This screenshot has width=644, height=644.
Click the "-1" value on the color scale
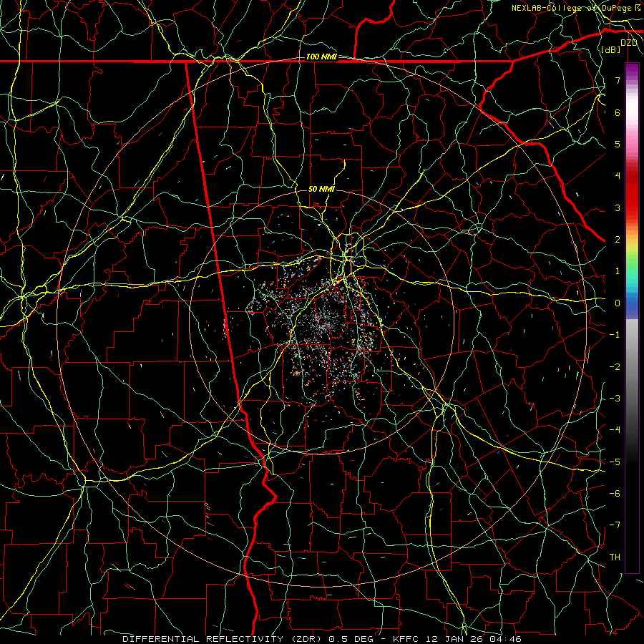(x=615, y=335)
